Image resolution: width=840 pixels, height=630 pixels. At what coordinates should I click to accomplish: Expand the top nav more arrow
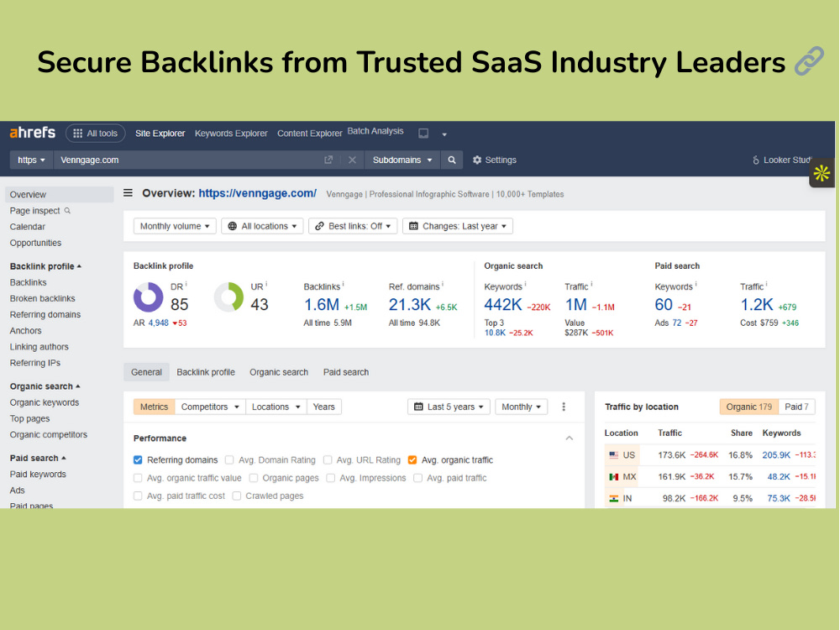[444, 134]
